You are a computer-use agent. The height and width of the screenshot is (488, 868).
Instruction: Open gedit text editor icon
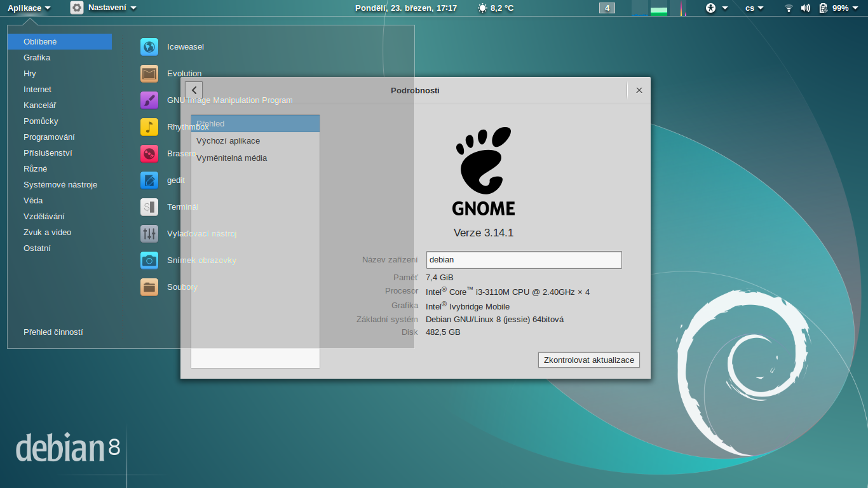[x=149, y=180]
